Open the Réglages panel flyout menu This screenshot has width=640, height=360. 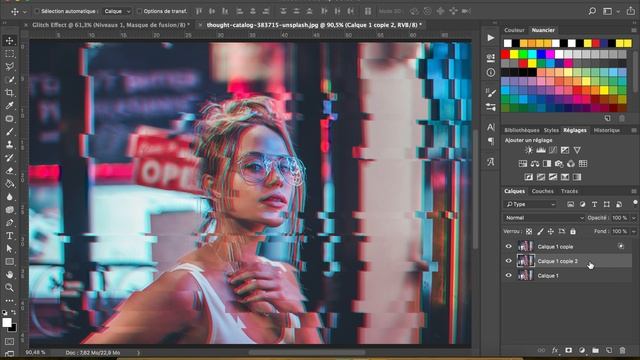[x=633, y=130]
